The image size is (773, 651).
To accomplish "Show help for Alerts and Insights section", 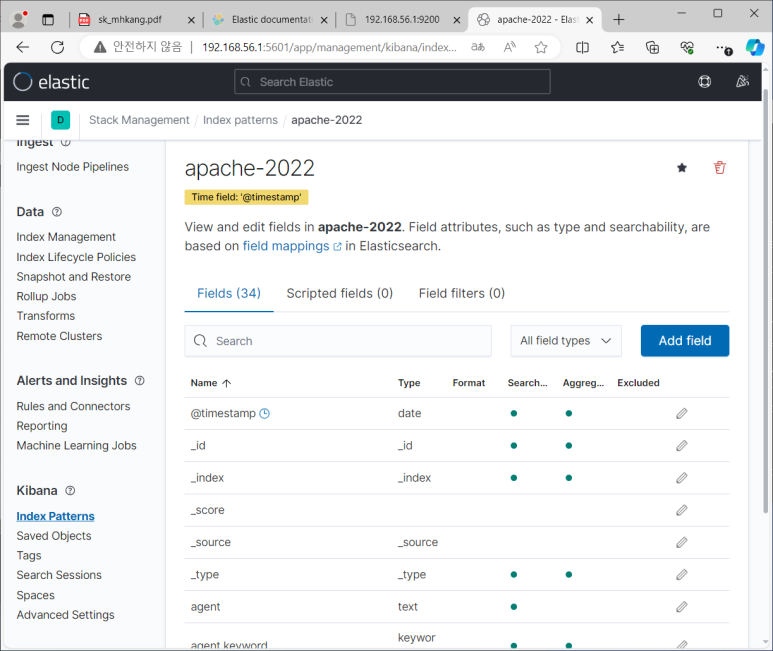I will [140, 381].
